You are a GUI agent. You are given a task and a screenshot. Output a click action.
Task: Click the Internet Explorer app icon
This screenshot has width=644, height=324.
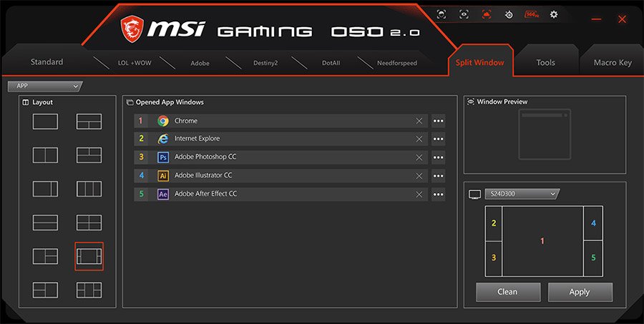click(163, 139)
